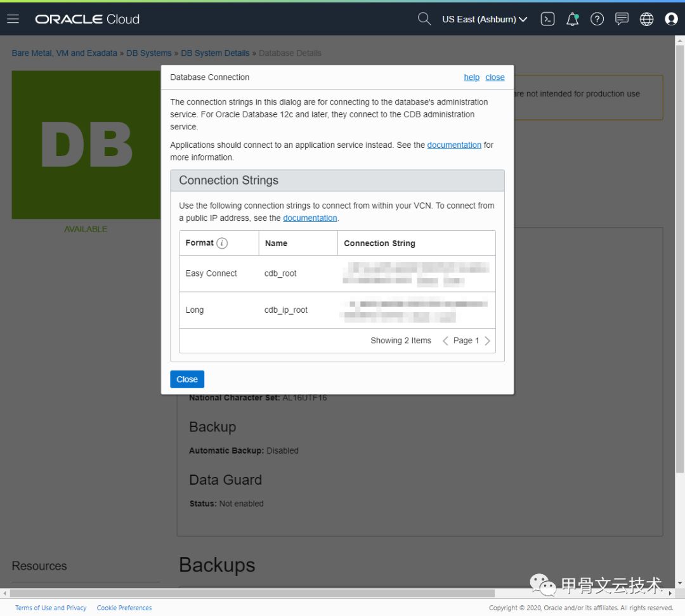Viewport: 685px width, 616px height.
Task: Open the documentation link about application service
Action: coord(454,145)
